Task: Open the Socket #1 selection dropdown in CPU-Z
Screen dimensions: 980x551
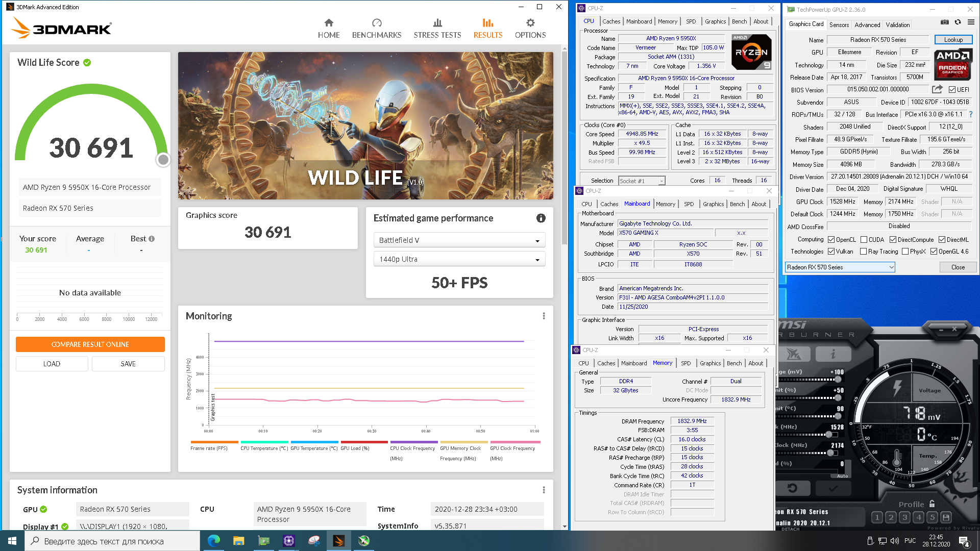Action: pyautogui.click(x=642, y=181)
